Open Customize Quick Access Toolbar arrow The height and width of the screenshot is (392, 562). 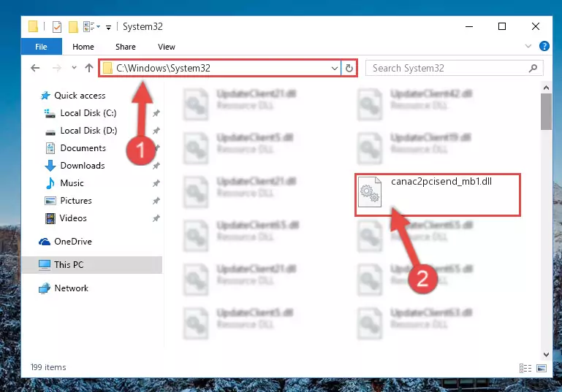click(108, 27)
